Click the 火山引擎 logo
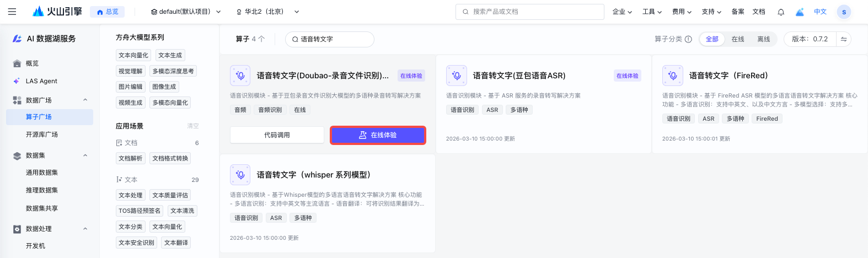 57,12
